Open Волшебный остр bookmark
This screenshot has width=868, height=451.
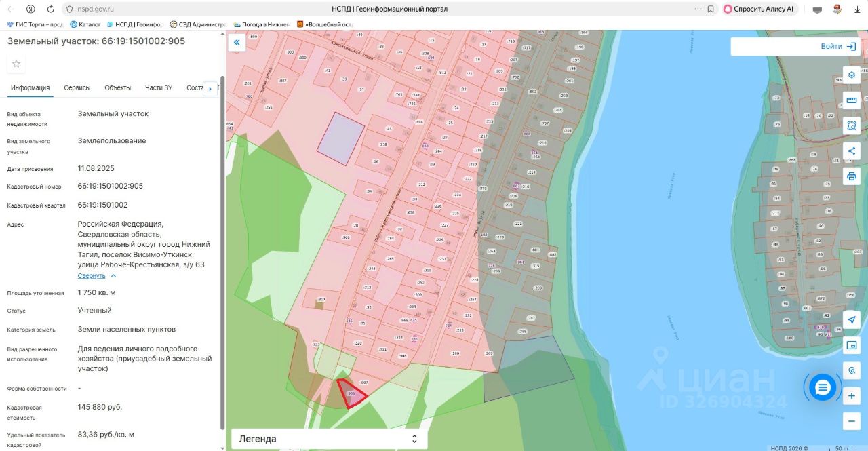325,24
